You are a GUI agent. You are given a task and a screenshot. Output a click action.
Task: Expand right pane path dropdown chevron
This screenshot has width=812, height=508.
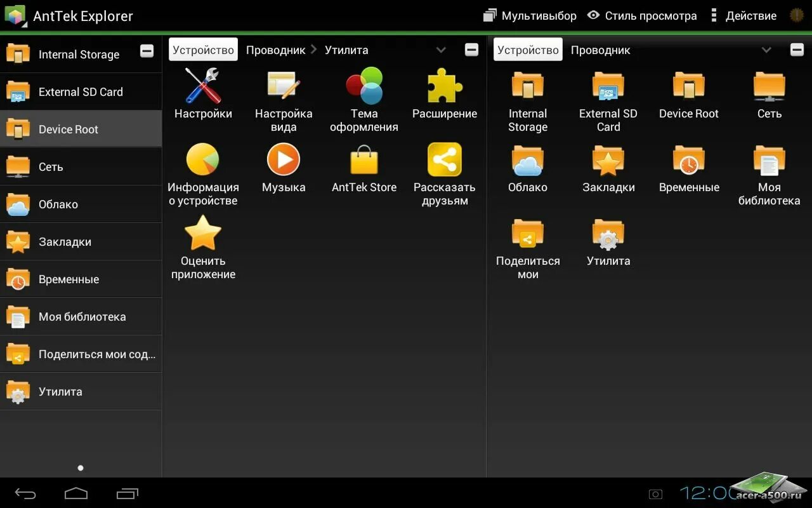(766, 50)
